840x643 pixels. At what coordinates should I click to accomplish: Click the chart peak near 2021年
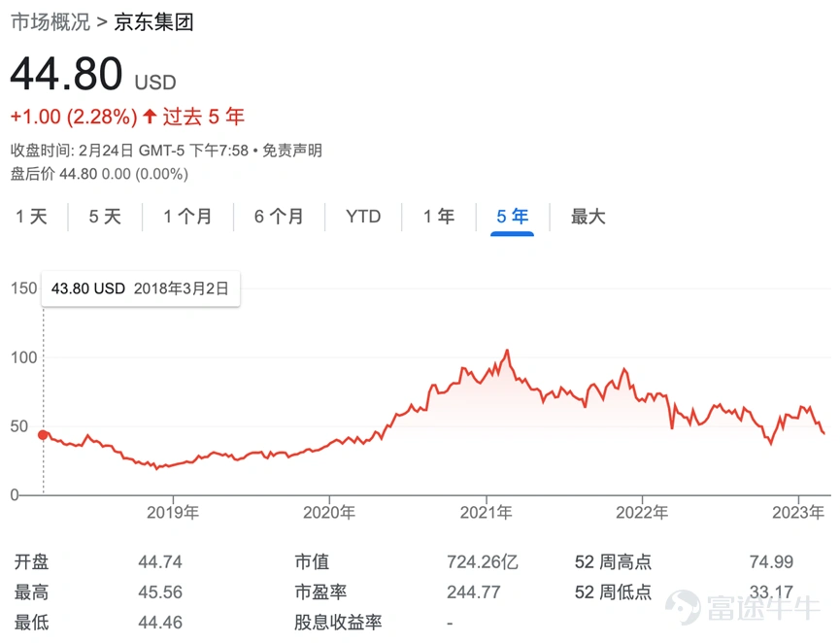507,351
